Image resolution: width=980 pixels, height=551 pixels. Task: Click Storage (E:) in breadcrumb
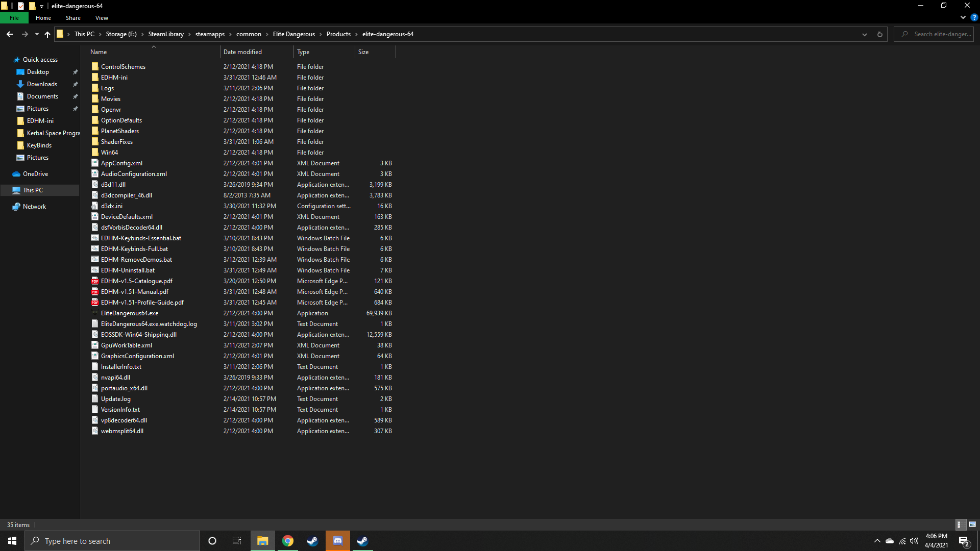pyautogui.click(x=121, y=34)
